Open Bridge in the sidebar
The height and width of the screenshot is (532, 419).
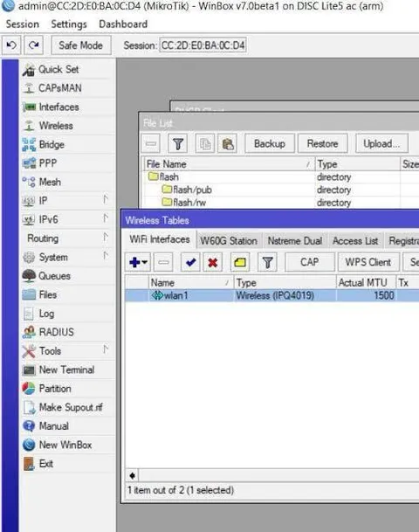[x=67, y=144]
